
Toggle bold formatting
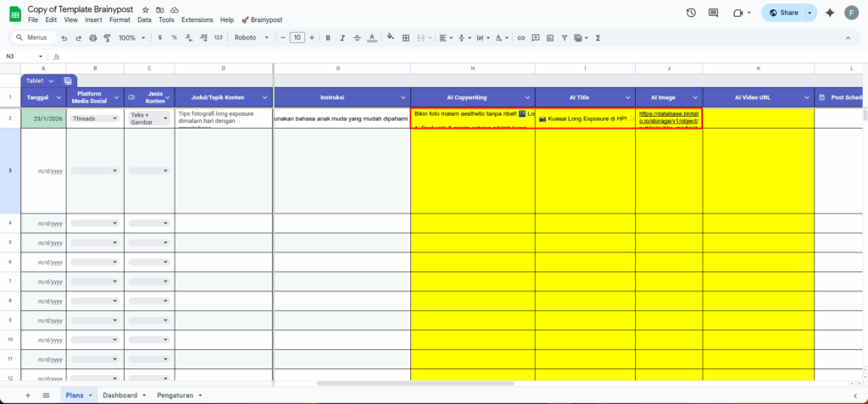click(x=328, y=38)
